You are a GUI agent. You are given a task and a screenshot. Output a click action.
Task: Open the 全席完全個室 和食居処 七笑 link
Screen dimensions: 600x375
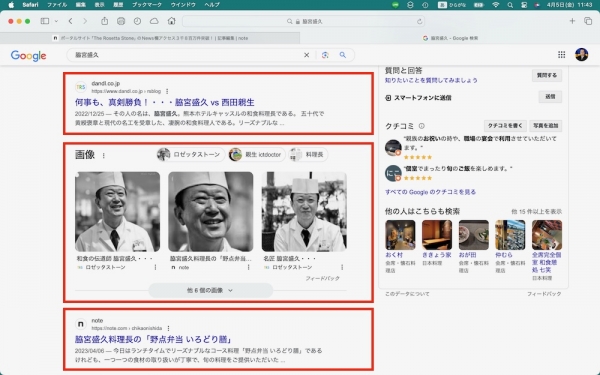[x=547, y=262]
